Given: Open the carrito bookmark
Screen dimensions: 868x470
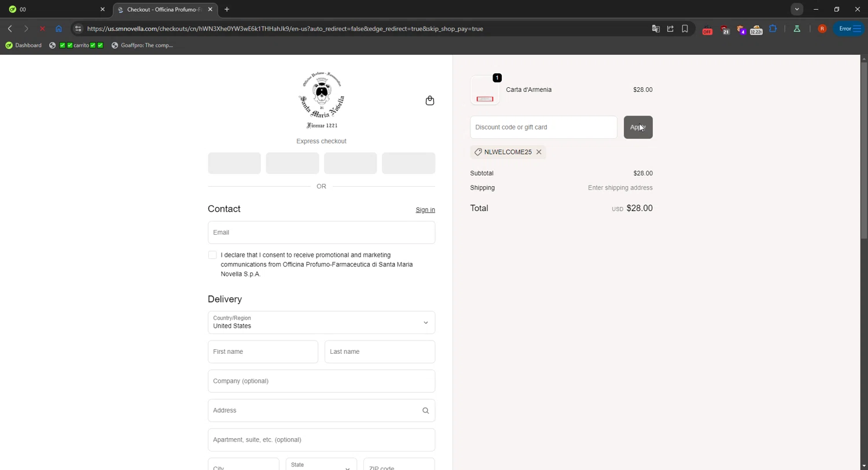Looking at the screenshot, I should point(76,45).
